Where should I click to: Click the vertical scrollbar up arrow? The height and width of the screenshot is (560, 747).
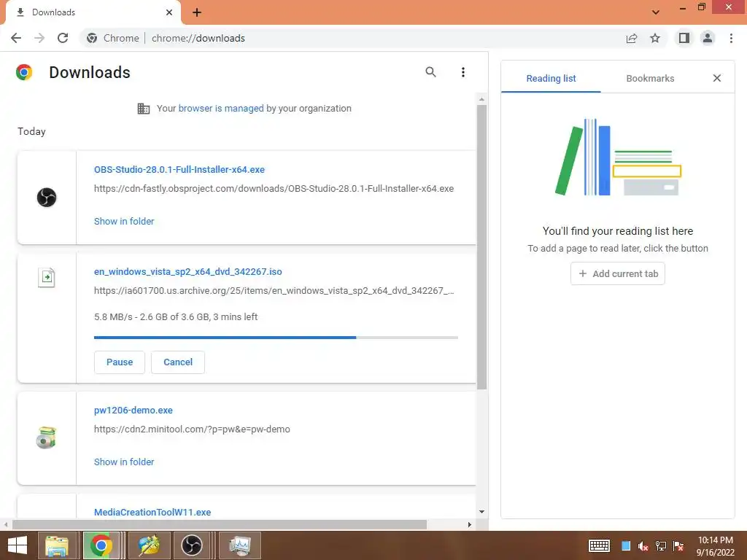click(x=481, y=99)
